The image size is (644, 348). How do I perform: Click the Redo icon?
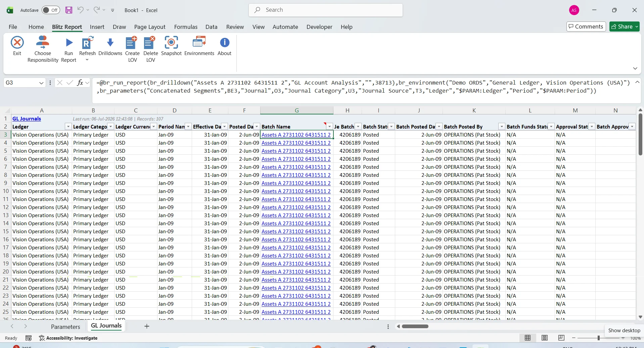point(97,10)
